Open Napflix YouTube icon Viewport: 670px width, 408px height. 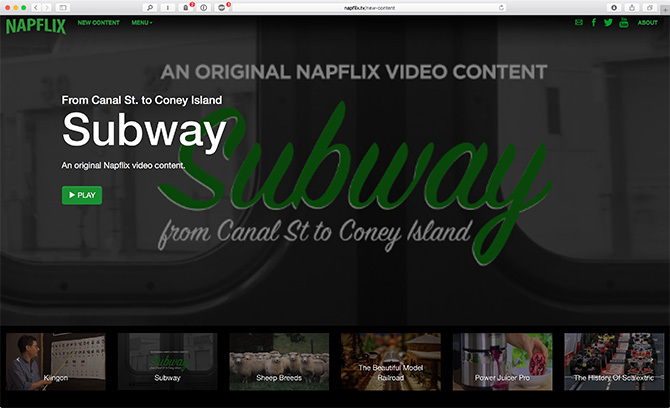623,22
